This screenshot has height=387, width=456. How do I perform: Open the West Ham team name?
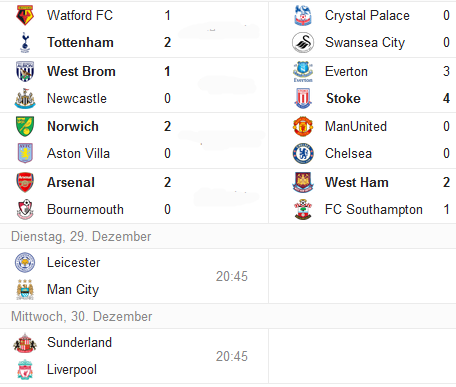click(x=357, y=182)
